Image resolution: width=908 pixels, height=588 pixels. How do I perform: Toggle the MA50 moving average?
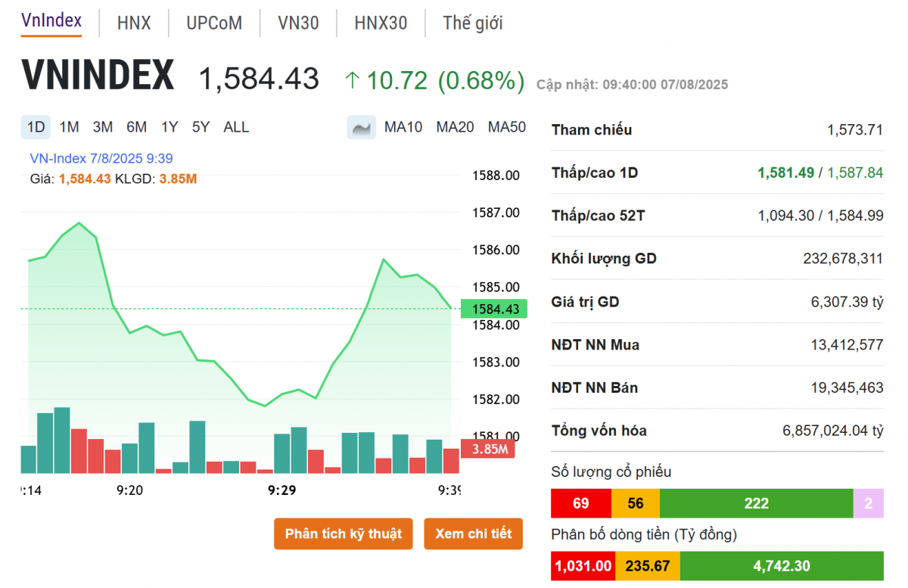point(507,127)
